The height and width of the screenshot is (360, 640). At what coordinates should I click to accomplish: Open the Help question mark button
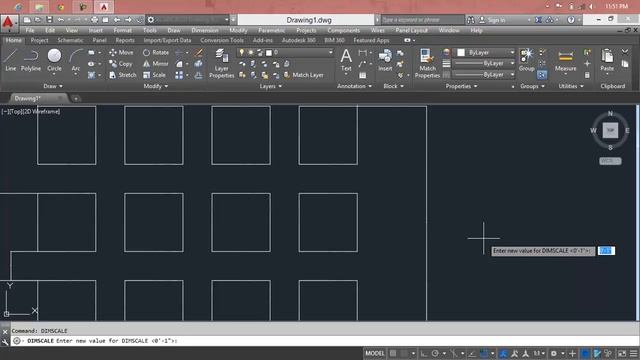tap(571, 20)
